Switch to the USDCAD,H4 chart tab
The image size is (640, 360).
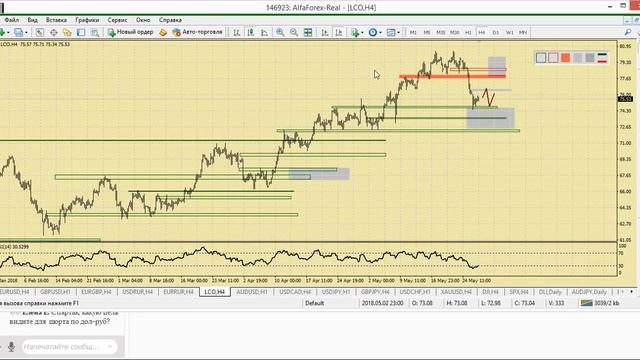[x=295, y=292]
